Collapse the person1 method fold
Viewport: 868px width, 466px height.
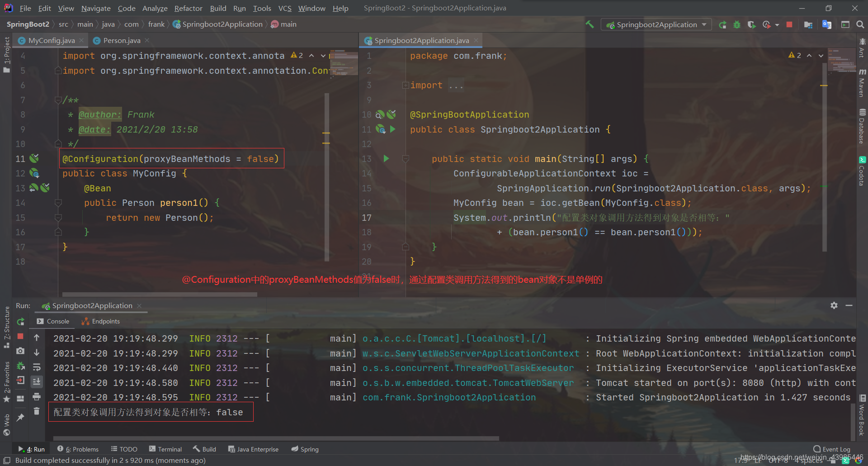58,203
